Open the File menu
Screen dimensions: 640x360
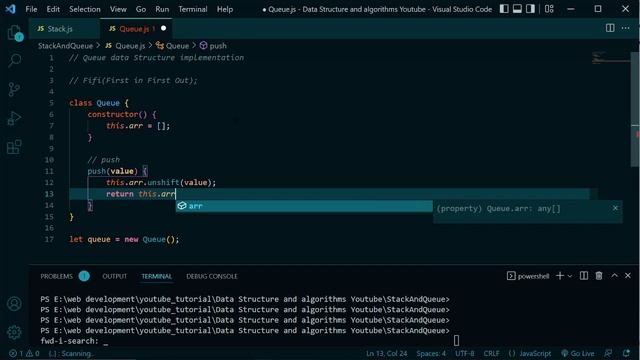(31, 9)
